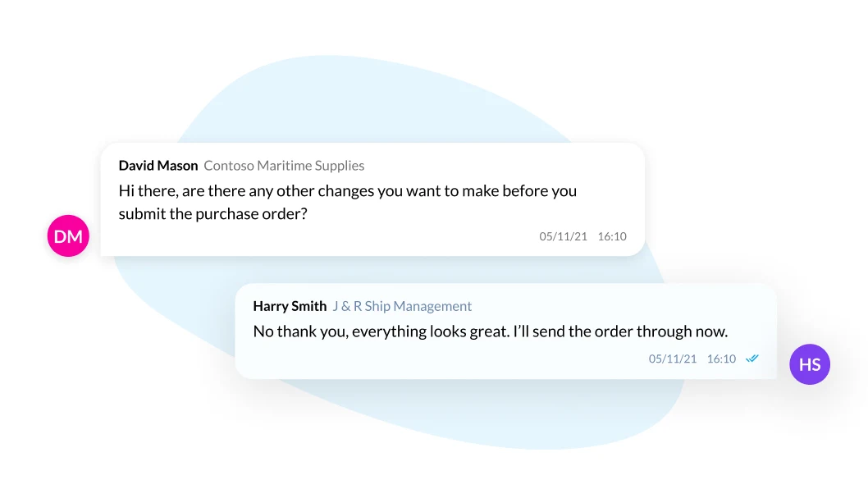Click Harry Smith's reply text
Image resolution: width=868 pixels, height=489 pixels.
click(x=491, y=331)
